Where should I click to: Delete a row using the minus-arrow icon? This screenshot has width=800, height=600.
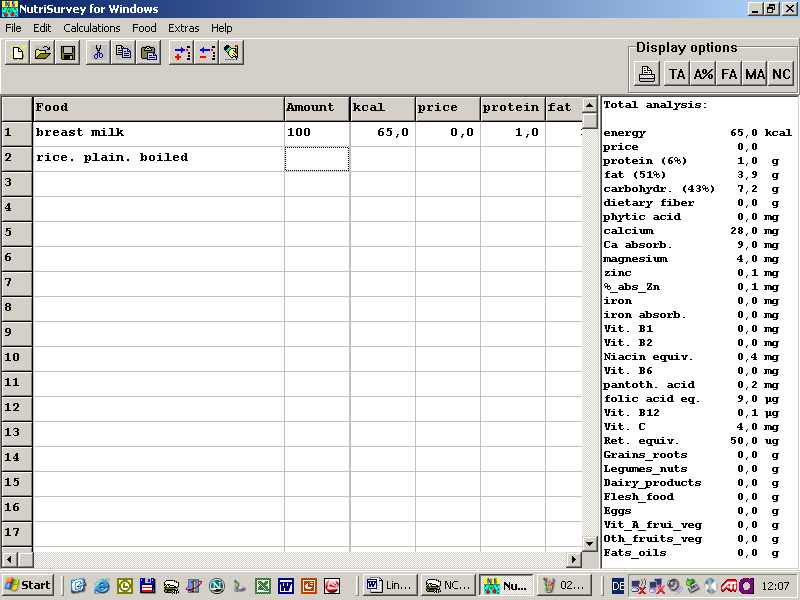click(206, 53)
